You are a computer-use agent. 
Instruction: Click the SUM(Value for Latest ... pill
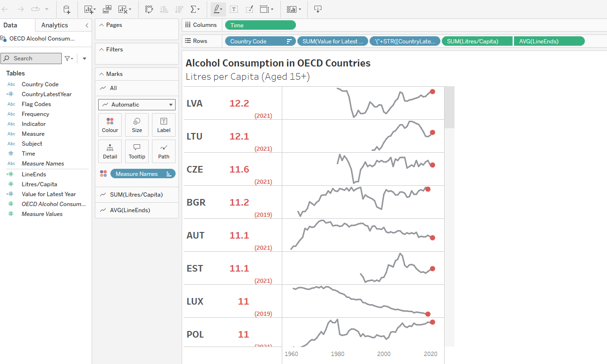coord(332,41)
